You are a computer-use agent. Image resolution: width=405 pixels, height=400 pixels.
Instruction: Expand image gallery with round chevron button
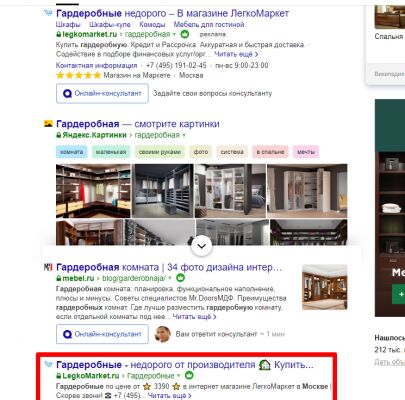point(202,246)
